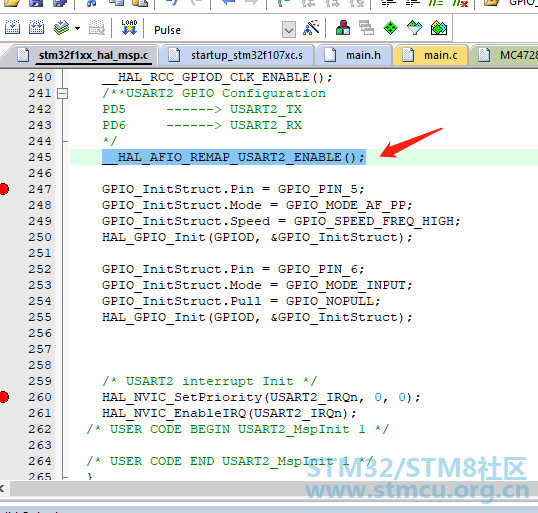Collapse the comment block at line 241
538x513 pixels.
tap(62, 93)
